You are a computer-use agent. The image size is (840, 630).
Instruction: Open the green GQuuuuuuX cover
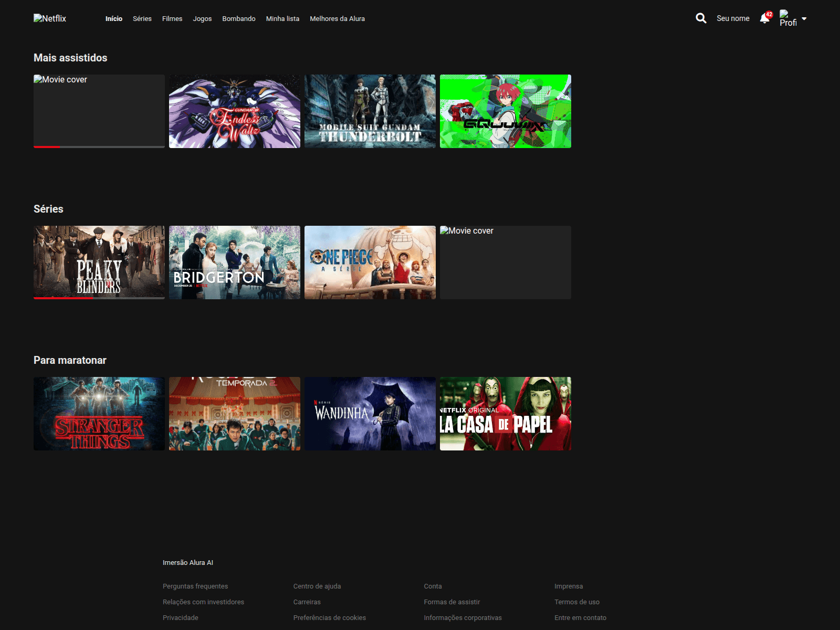pos(506,111)
